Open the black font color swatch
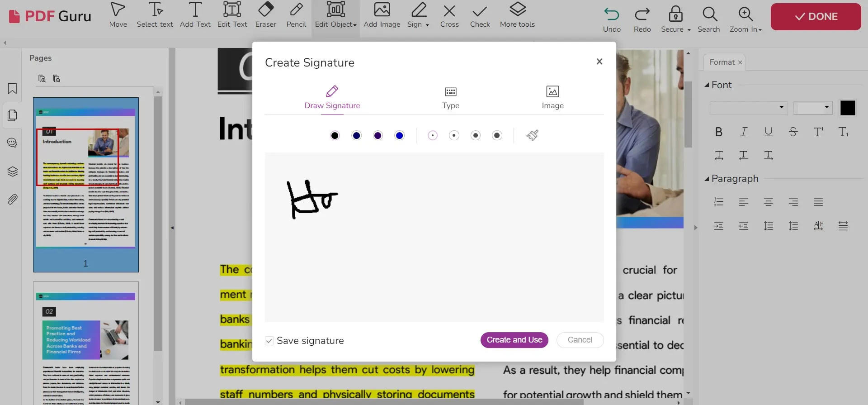This screenshot has width=868, height=405. tap(848, 108)
